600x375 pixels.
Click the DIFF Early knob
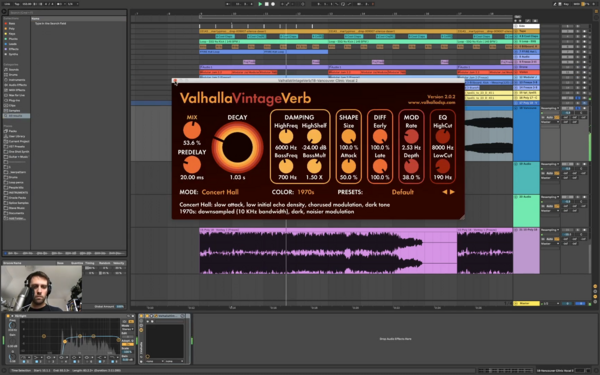point(380,136)
